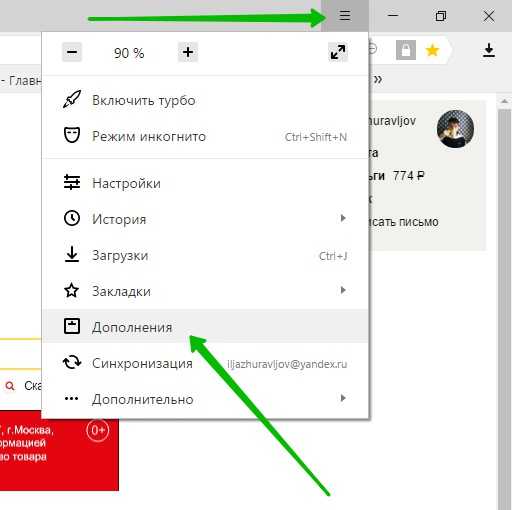
Task: Expand the История submenu arrow
Action: [343, 218]
